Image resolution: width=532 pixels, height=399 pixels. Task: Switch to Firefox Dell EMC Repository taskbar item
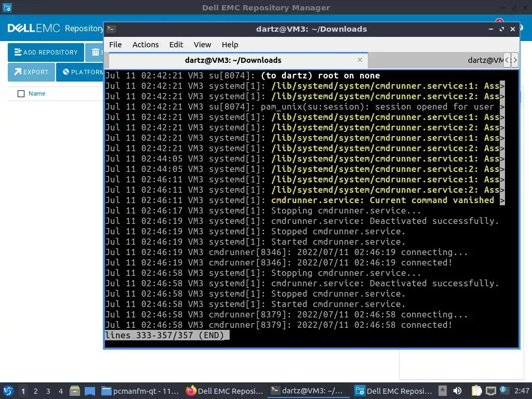coord(225,391)
